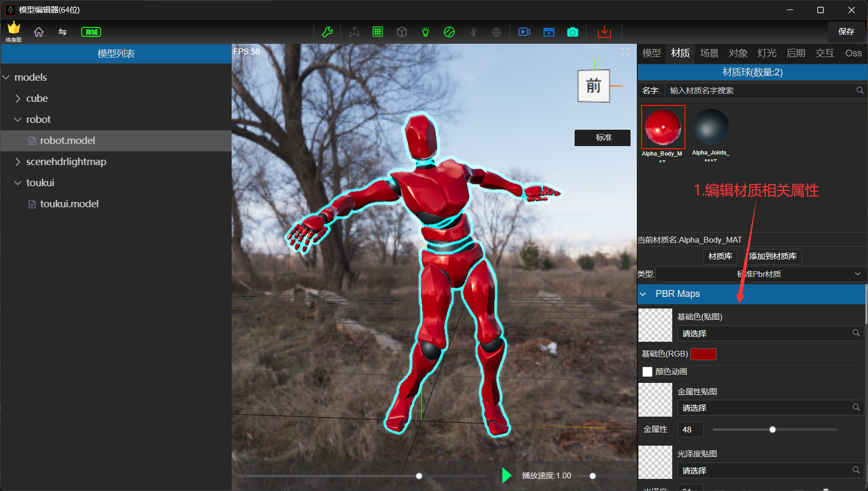Image resolution: width=868 pixels, height=491 pixels.
Task: Enable the 颜色动画 checkbox
Action: tap(647, 372)
